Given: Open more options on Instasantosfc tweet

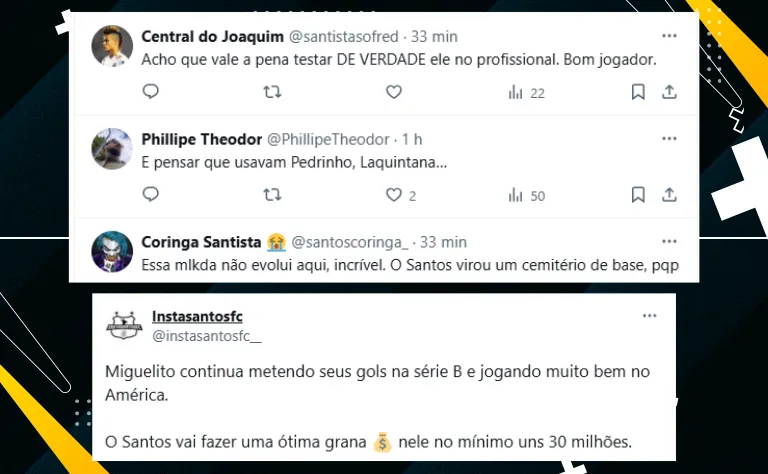Looking at the screenshot, I should coord(649,316).
